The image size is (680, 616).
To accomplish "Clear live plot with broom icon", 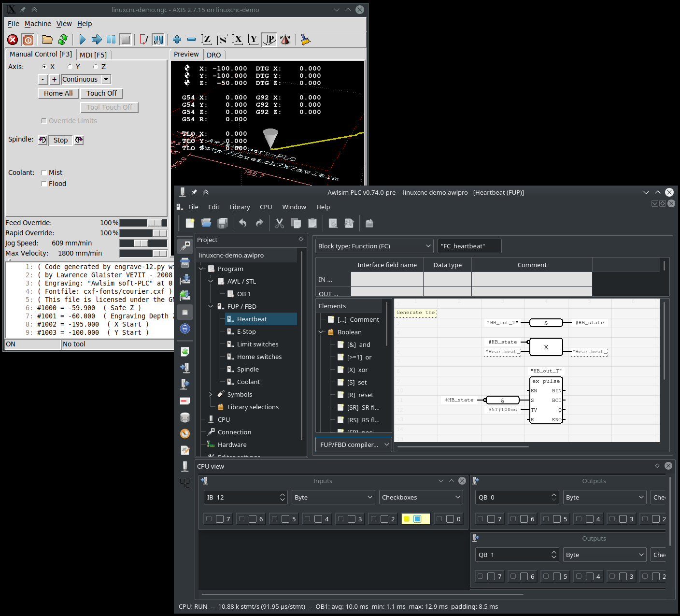I will coord(305,40).
